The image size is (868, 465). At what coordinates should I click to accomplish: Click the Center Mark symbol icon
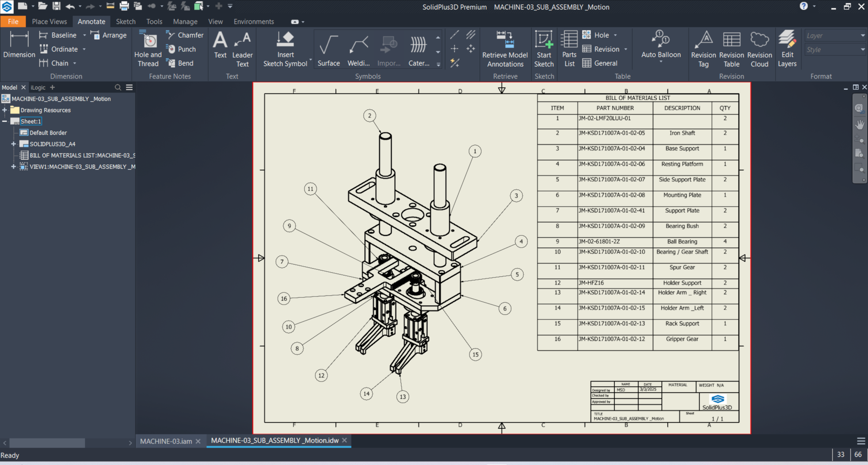[x=454, y=49]
